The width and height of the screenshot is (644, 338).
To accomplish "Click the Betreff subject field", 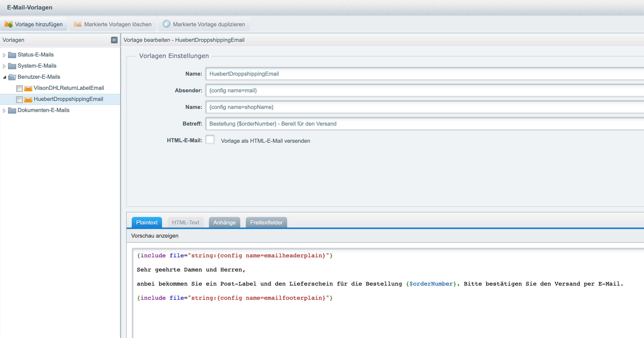I will pyautogui.click(x=425, y=124).
